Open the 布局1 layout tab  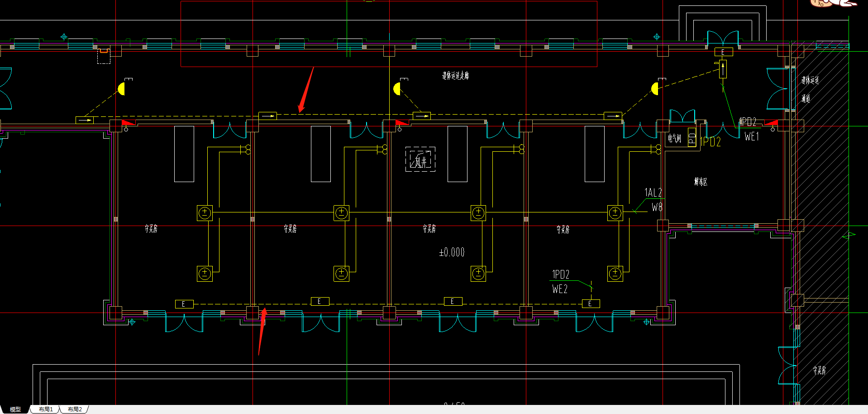coord(46,409)
